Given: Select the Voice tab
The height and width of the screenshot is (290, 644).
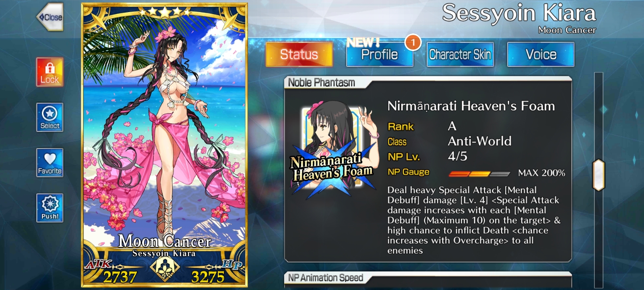Looking at the screenshot, I should click(541, 54).
